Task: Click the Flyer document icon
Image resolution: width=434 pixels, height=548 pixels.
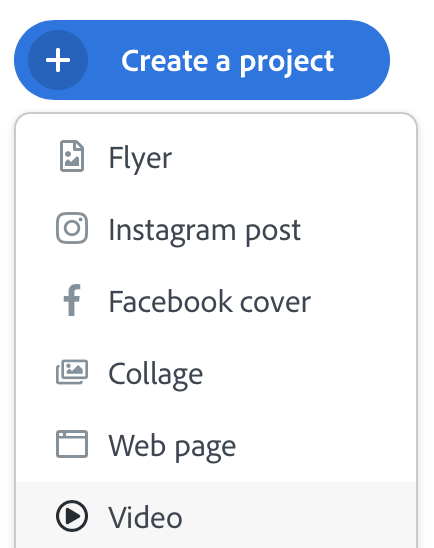Action: [x=72, y=156]
